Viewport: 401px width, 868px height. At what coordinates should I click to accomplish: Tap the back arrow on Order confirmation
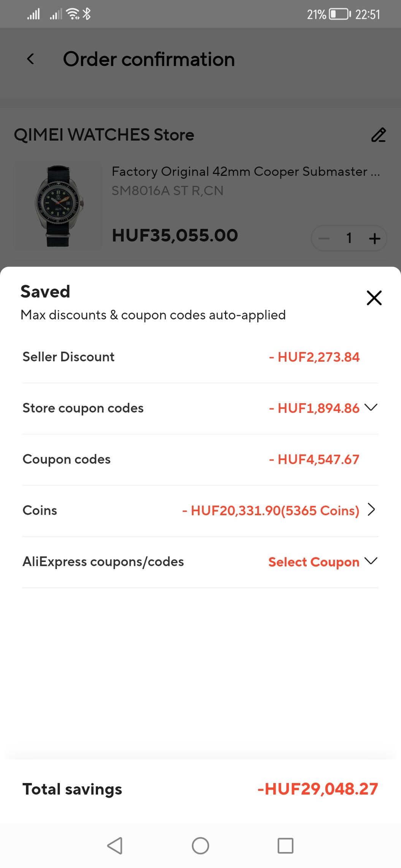[x=31, y=59]
